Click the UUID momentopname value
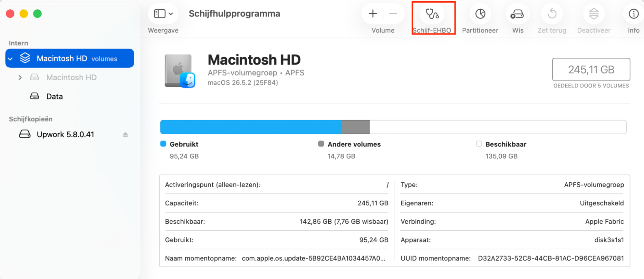Image resolution: width=644 pixels, height=279 pixels. (x=551, y=258)
